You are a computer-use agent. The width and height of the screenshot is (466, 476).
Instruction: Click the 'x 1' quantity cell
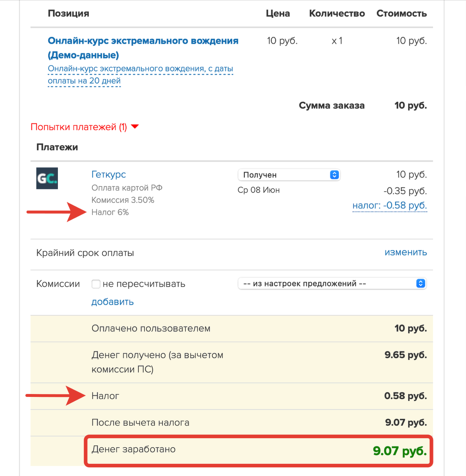(x=337, y=40)
